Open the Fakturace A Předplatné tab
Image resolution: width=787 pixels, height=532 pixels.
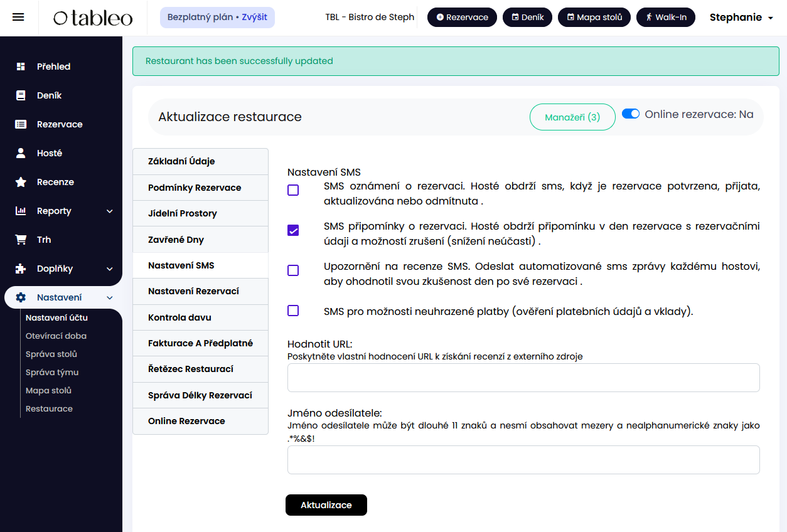pos(200,343)
